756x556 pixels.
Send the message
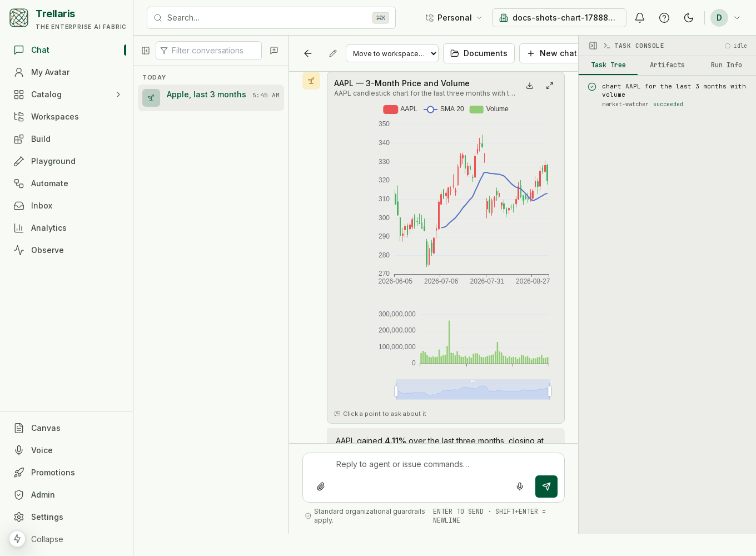(546, 487)
